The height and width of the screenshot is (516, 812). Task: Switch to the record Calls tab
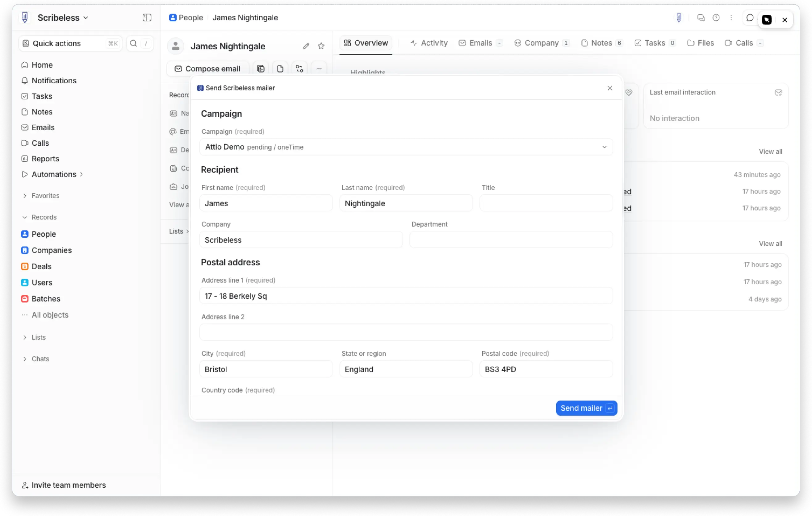pyautogui.click(x=744, y=43)
